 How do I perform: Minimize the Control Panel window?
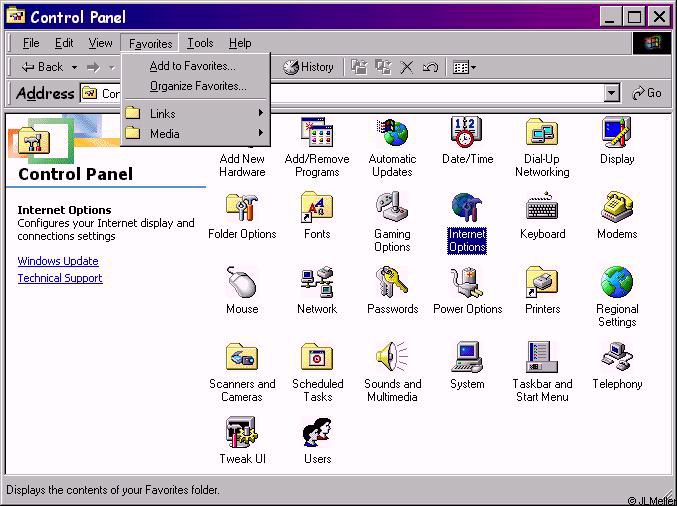(x=610, y=17)
